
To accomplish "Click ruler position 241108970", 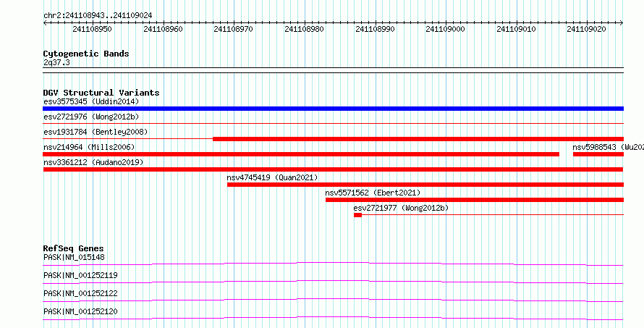I will (234, 29).
